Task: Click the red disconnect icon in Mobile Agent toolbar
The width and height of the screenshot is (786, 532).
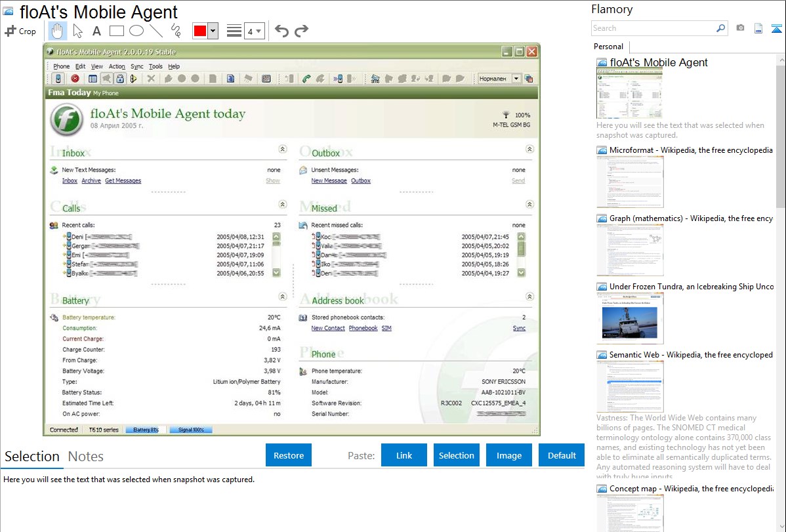Action: [x=75, y=79]
